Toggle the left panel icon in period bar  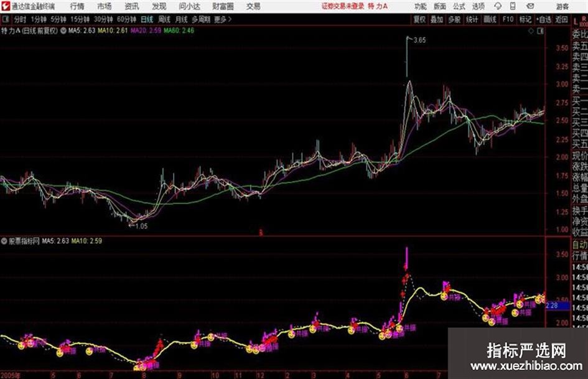coord(5,19)
